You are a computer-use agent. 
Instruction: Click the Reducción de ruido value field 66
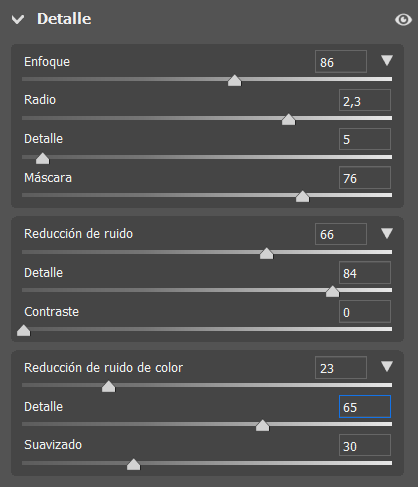coord(341,234)
